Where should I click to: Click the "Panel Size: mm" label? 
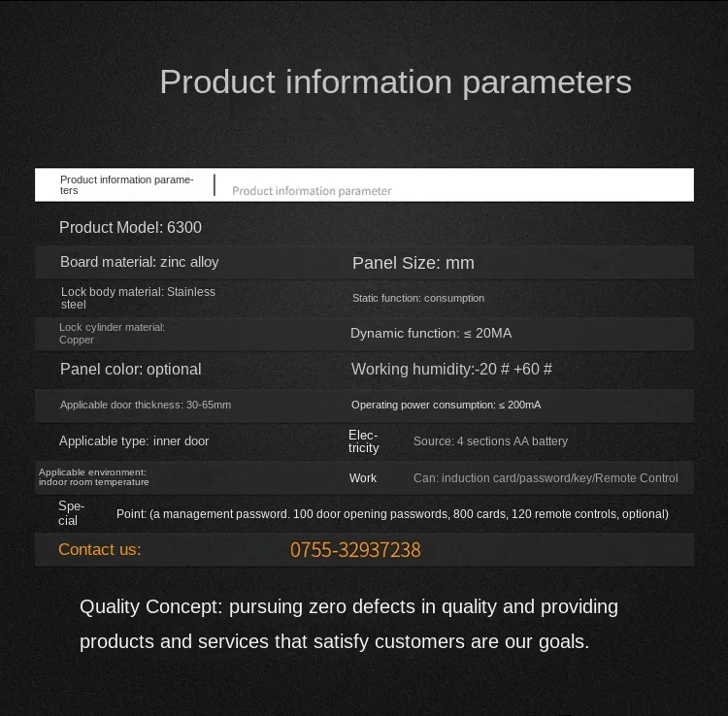coord(413,263)
